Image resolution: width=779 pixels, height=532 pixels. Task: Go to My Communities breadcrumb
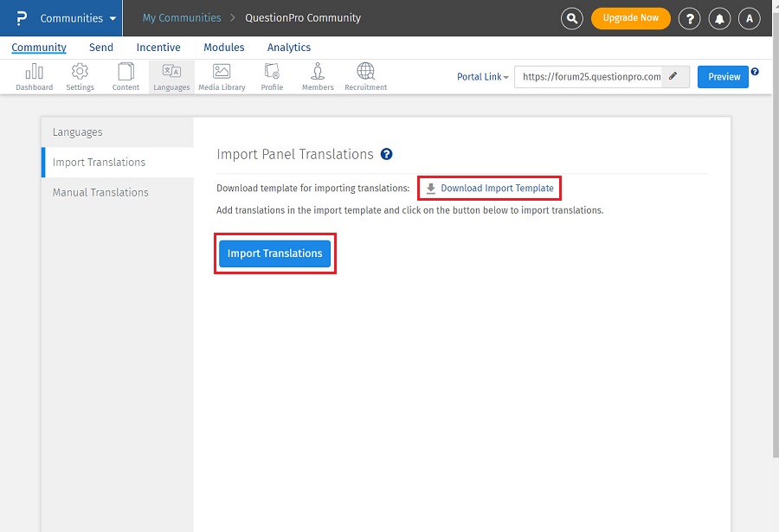[x=182, y=18]
